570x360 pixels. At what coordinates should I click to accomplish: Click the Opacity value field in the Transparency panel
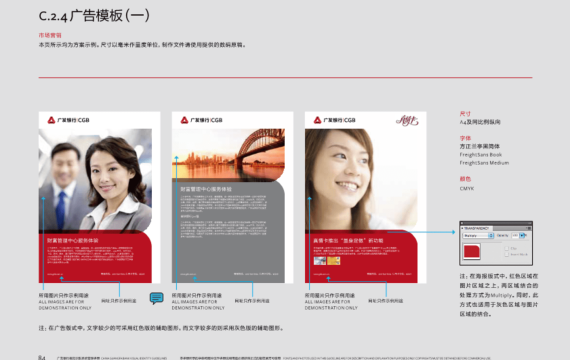pyautogui.click(x=515, y=236)
